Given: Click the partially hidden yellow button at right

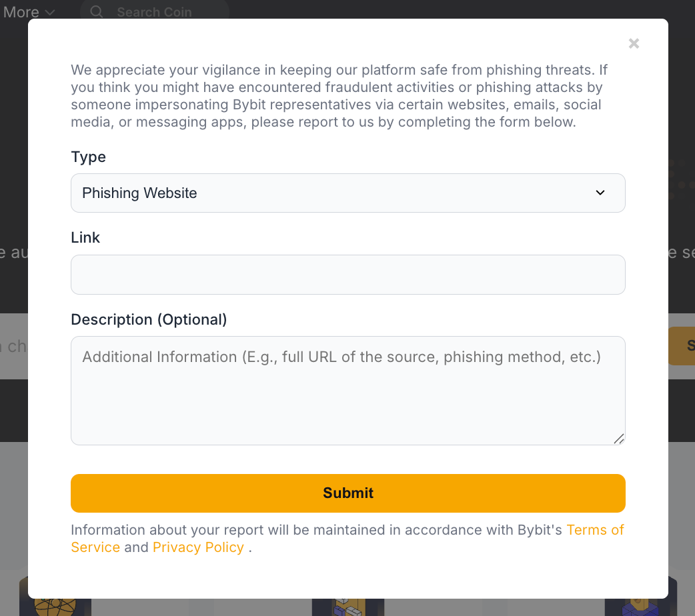Looking at the screenshot, I should click(x=683, y=345).
